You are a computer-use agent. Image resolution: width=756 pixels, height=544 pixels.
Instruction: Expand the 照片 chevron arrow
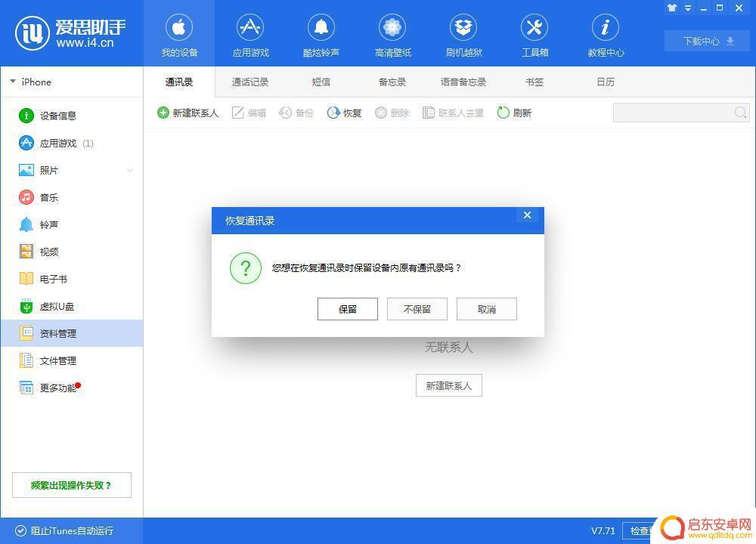click(130, 170)
